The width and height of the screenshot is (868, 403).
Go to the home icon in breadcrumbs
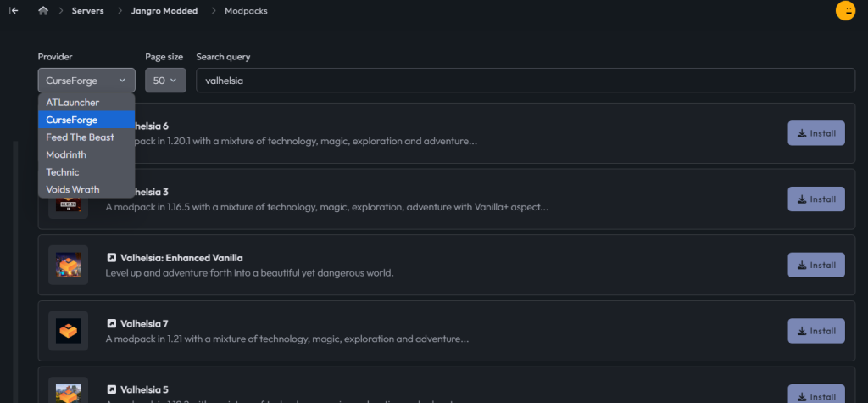click(43, 11)
